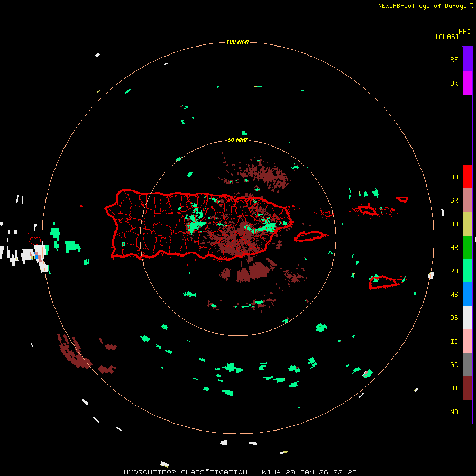
Task: Click the HYDROMETEOR CLASSIFICATION caption text
Action: (x=186, y=472)
